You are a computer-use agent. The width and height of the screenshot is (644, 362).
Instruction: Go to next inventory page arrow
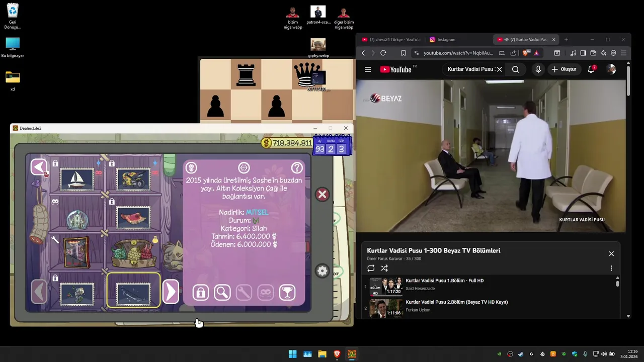[x=171, y=292]
